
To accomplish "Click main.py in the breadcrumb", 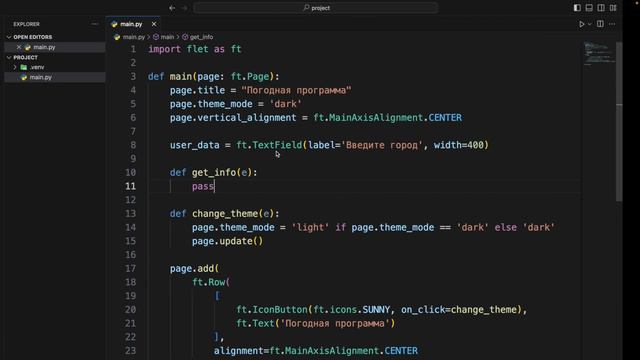I will 134,37.
